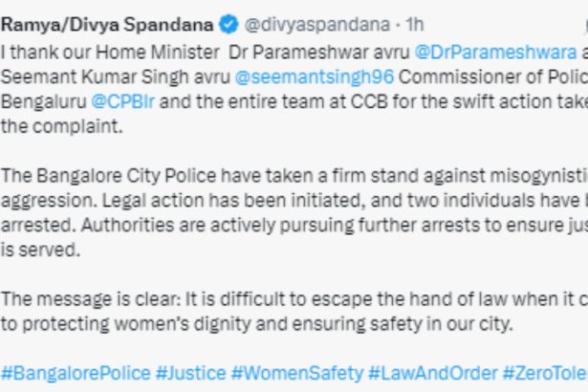Open Ramya/Divya Spandana's profile name
588x392 pixels.
[107, 25]
